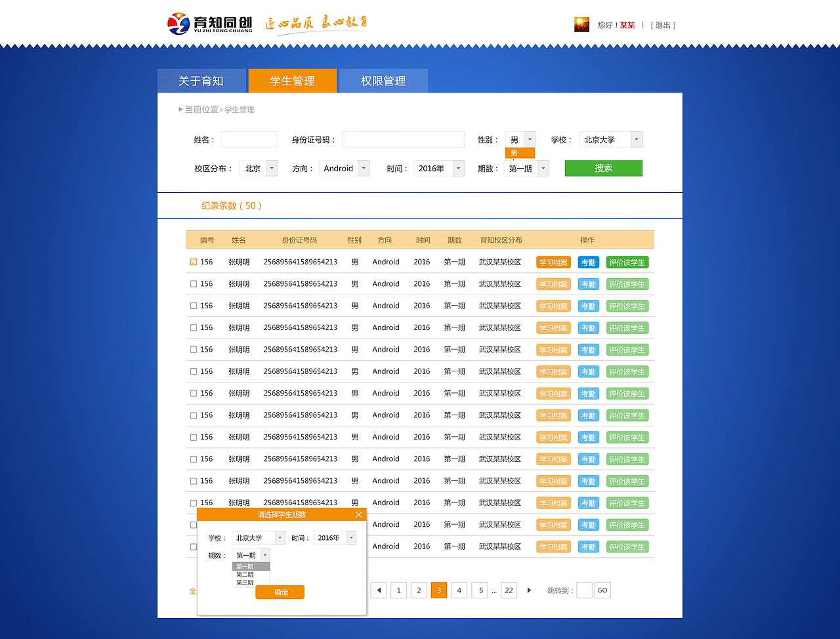Viewport: 840px width, 639px height.
Task: Click the 退出 logout link
Action: (663, 25)
